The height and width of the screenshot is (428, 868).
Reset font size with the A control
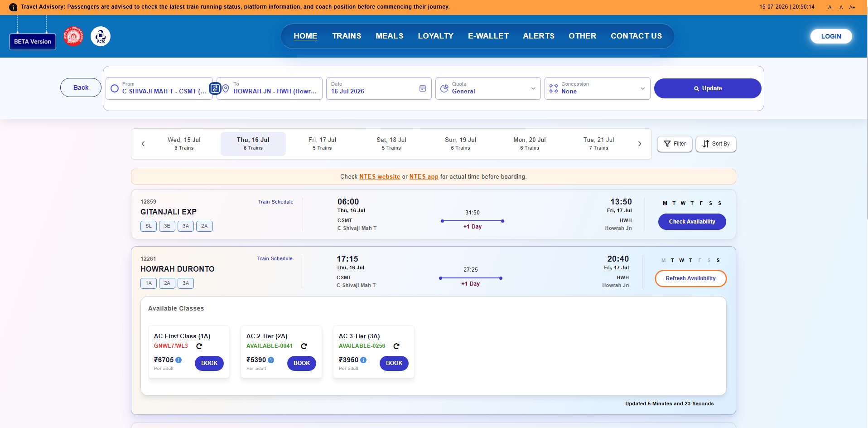click(841, 7)
